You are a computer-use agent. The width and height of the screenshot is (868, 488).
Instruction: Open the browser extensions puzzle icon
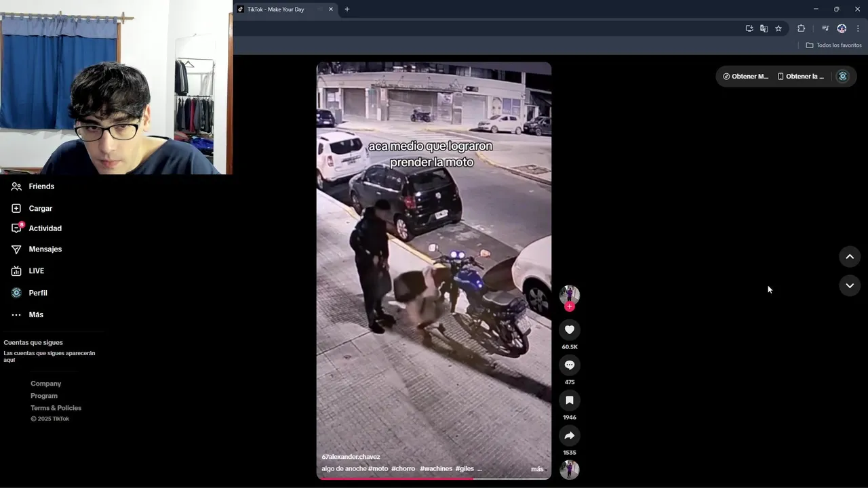tap(802, 28)
